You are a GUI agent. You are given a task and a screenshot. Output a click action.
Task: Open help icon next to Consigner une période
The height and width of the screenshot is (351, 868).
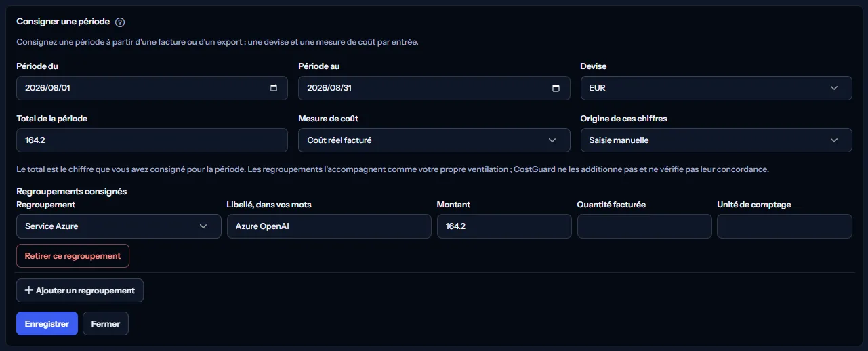coord(120,22)
